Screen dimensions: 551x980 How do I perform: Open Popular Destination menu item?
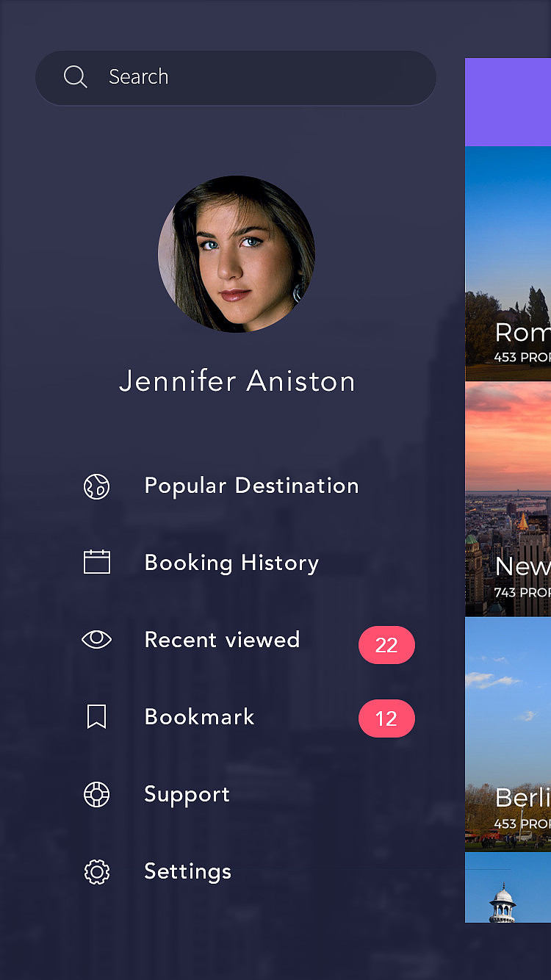(x=251, y=486)
